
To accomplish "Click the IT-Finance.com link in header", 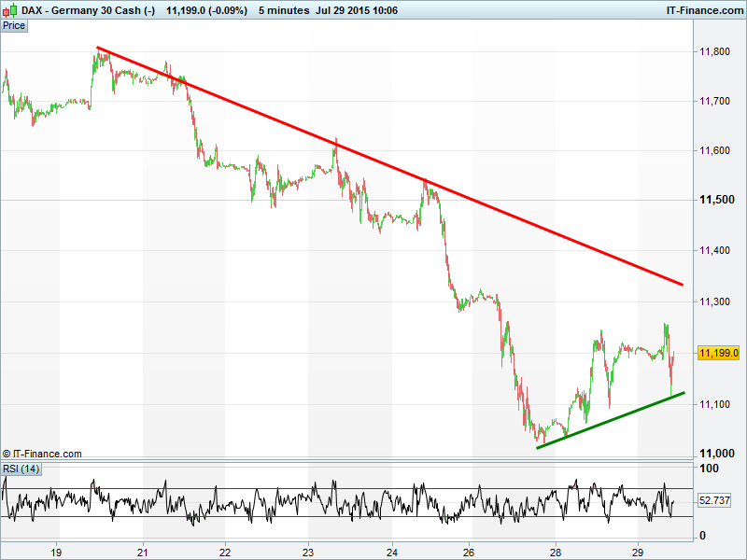I will [x=703, y=10].
